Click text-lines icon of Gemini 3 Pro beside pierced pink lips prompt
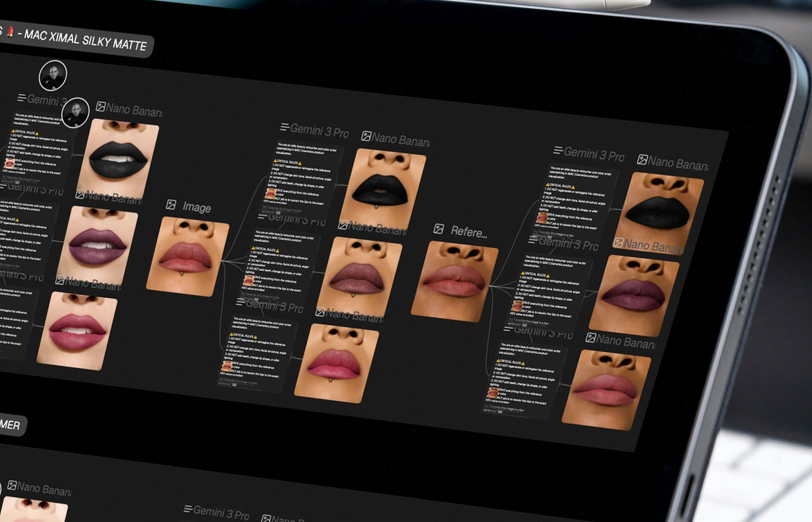This screenshot has width=812, height=522. [241, 302]
